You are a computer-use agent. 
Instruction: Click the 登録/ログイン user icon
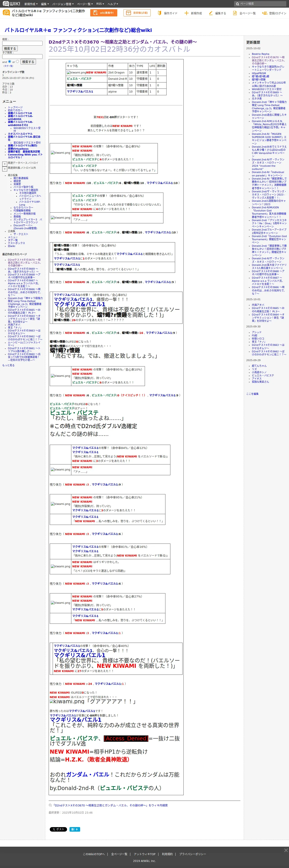click(265, 13)
